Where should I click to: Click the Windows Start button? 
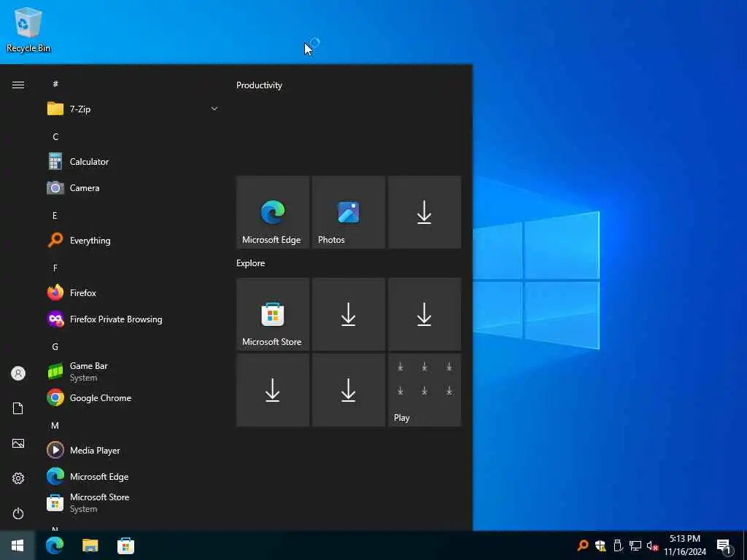[18, 545]
